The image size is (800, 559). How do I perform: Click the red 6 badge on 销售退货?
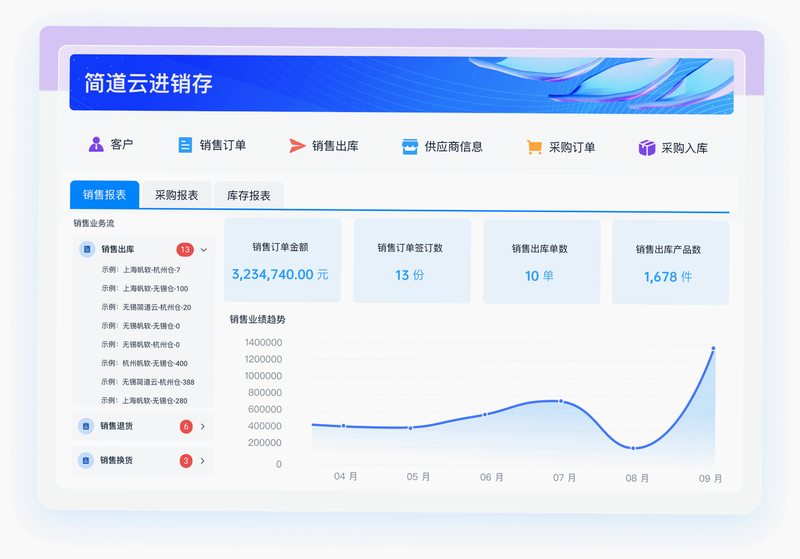click(x=186, y=426)
